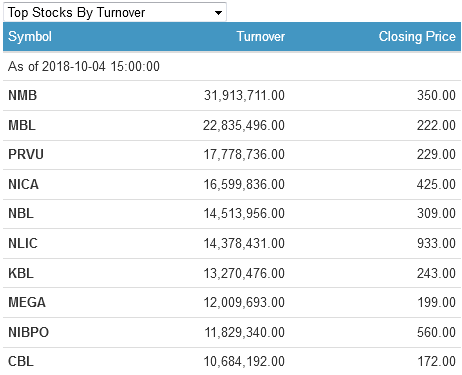Screen dimensions: 462x375
Task: Click the Closing Price column header
Action: click(x=417, y=36)
